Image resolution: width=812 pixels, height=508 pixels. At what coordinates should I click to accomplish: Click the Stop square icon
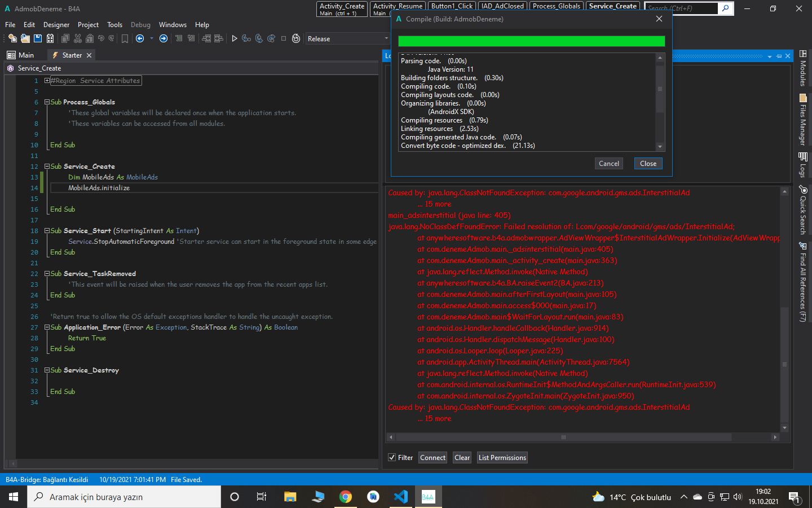tap(284, 38)
